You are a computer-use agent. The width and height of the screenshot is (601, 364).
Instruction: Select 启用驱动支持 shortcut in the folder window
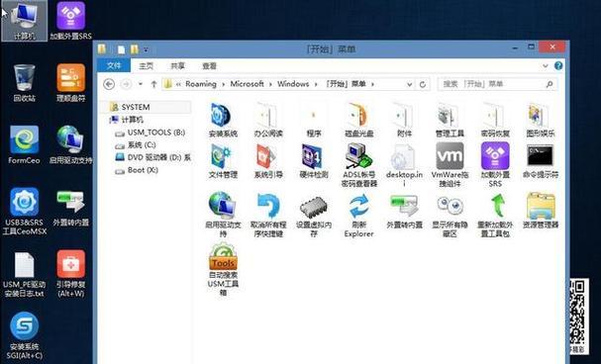(223, 215)
